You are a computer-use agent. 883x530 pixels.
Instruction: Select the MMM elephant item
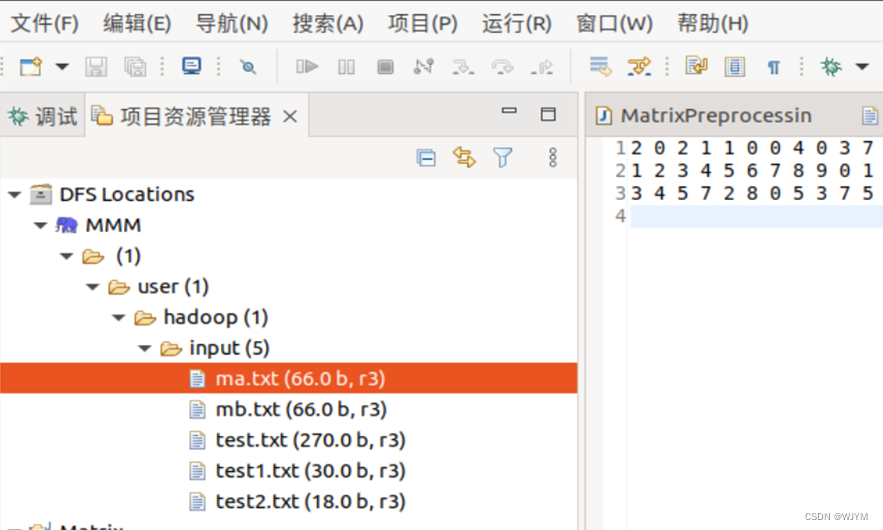[113, 225]
